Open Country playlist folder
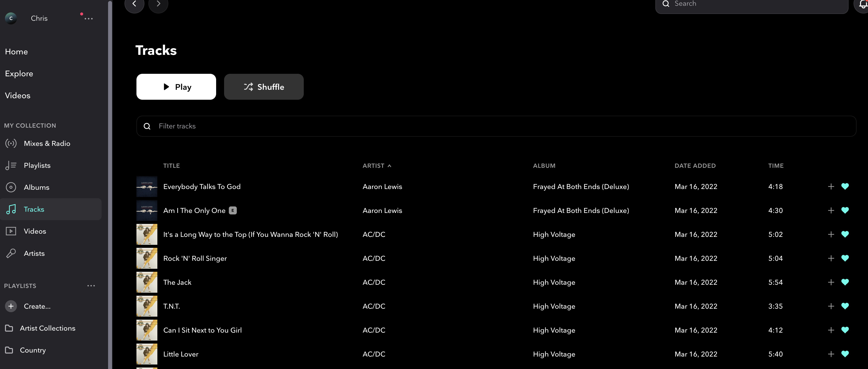 click(26, 350)
